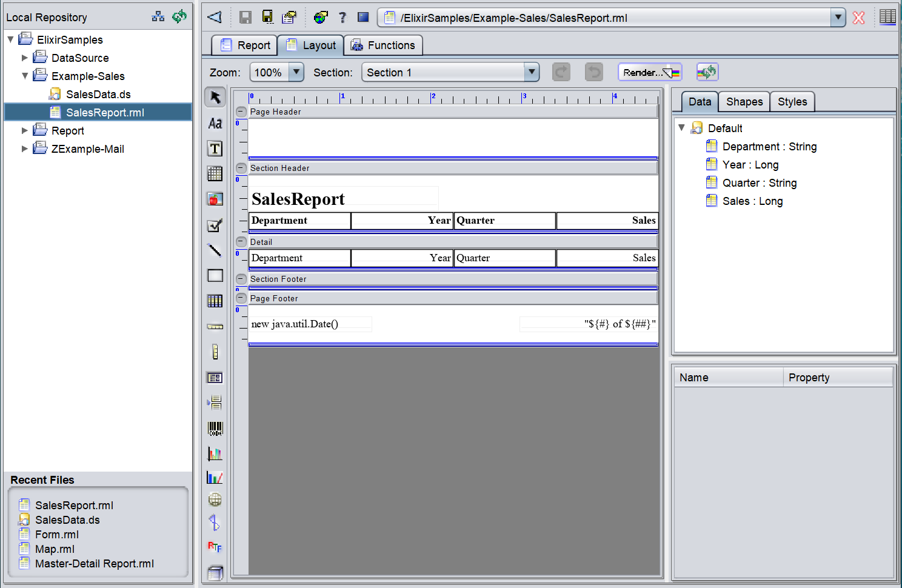Select the rectangle shape tool
The width and height of the screenshot is (902, 588).
[215, 276]
